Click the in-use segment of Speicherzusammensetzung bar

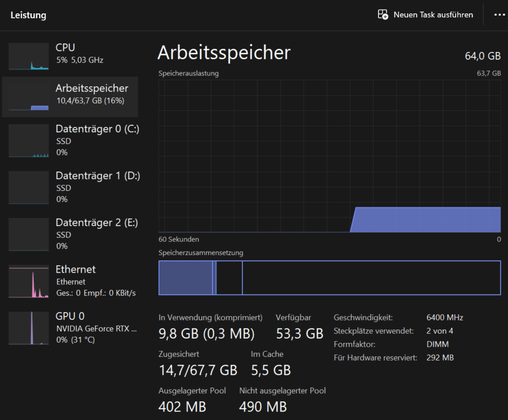coord(185,278)
